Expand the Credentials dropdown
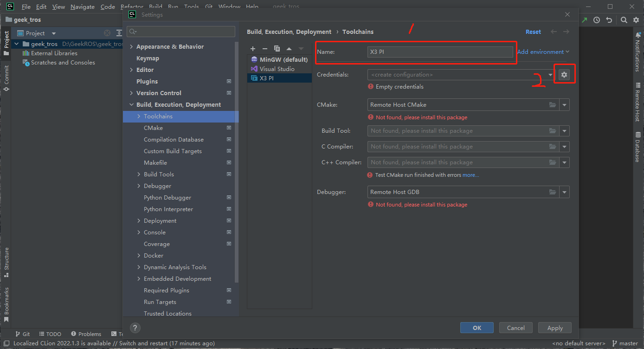 550,75
